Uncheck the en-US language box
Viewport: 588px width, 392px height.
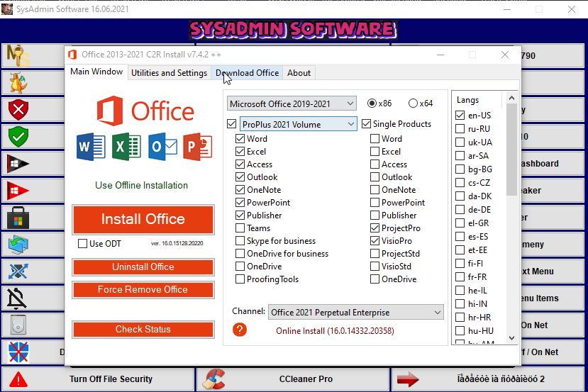460,115
